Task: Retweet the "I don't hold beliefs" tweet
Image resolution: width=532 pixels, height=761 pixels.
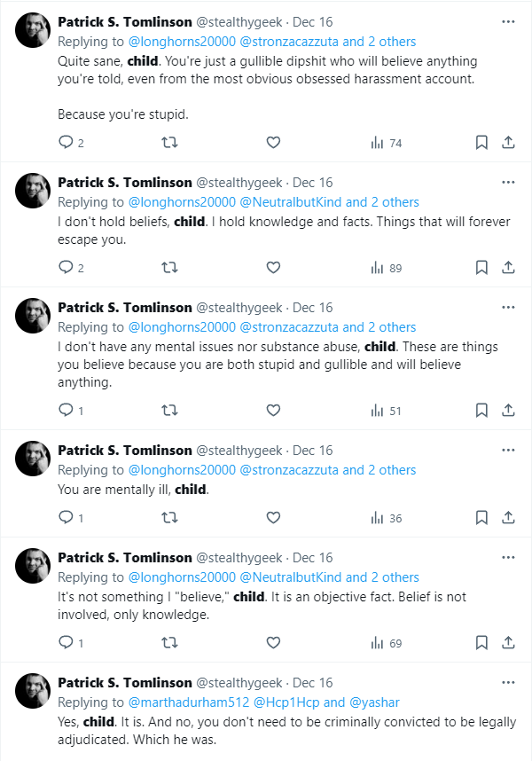Action: point(169,268)
